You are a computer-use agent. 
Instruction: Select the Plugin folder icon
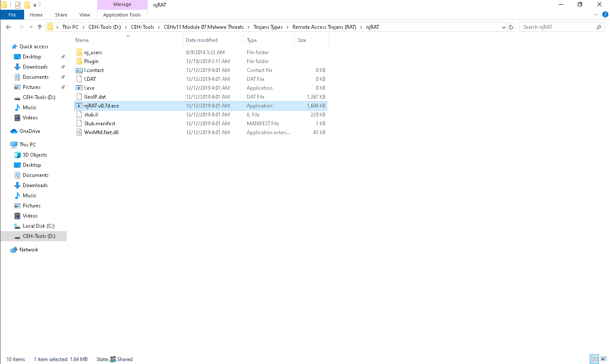79,61
